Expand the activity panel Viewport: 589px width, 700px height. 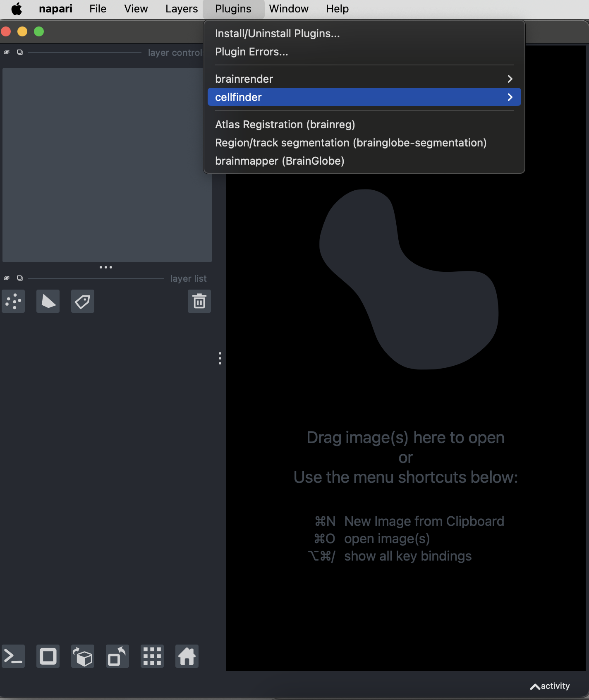550,686
